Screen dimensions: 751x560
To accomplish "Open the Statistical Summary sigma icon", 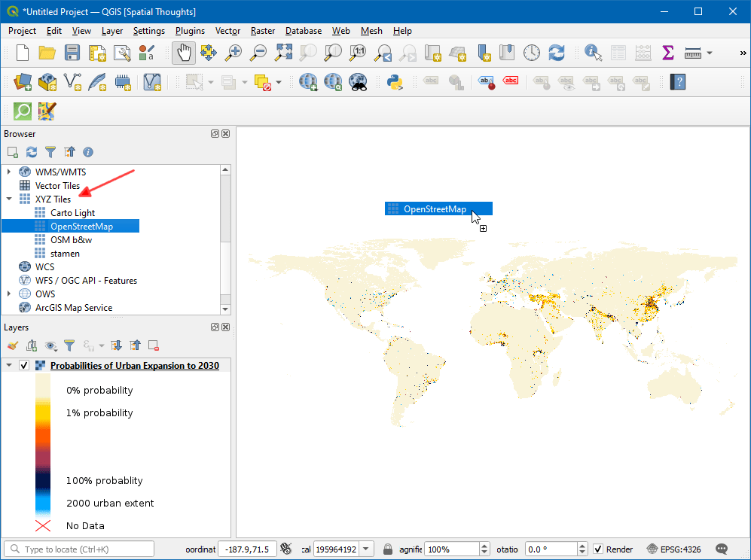I will (x=667, y=53).
